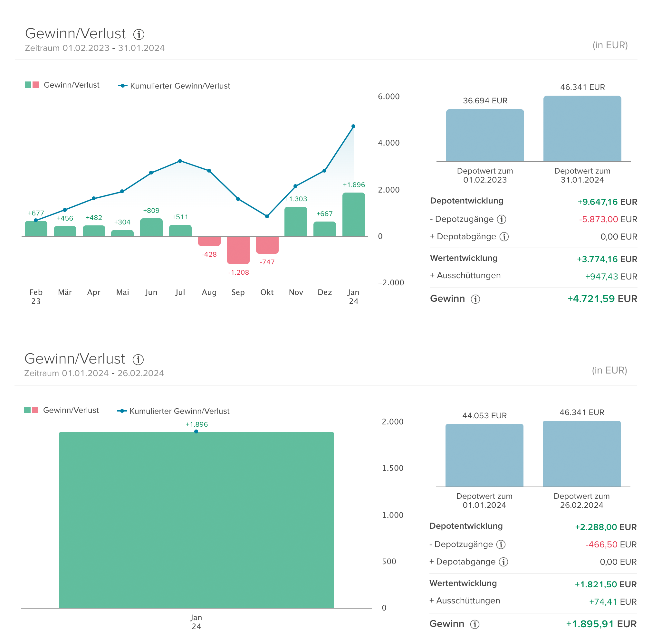
Task: Click the Depotwert zum 26.02.2024 bar
Action: [x=581, y=454]
